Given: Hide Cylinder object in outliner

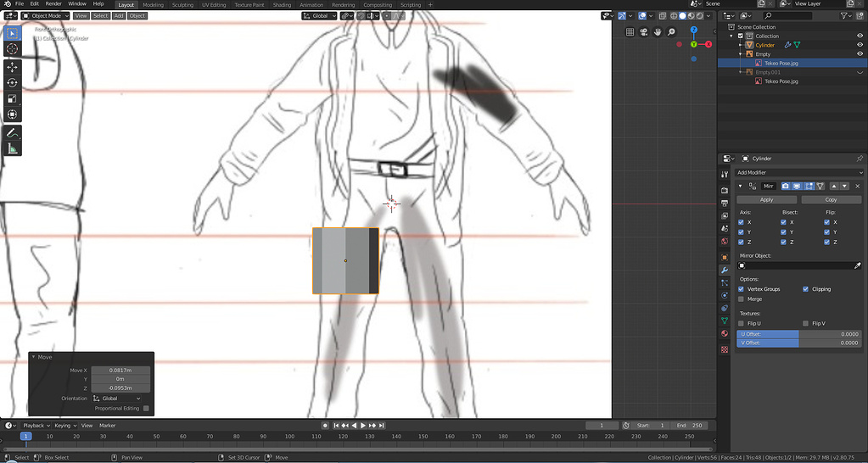Looking at the screenshot, I should [x=860, y=45].
